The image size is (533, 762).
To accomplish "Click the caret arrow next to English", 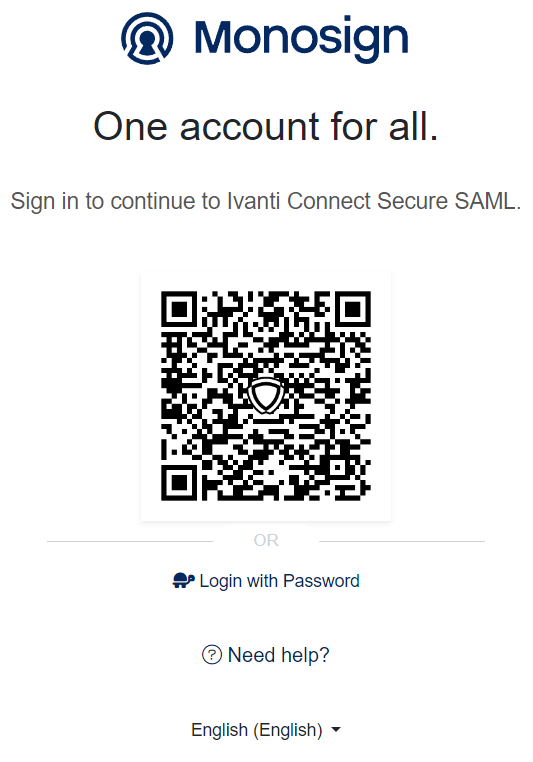I will pos(336,730).
